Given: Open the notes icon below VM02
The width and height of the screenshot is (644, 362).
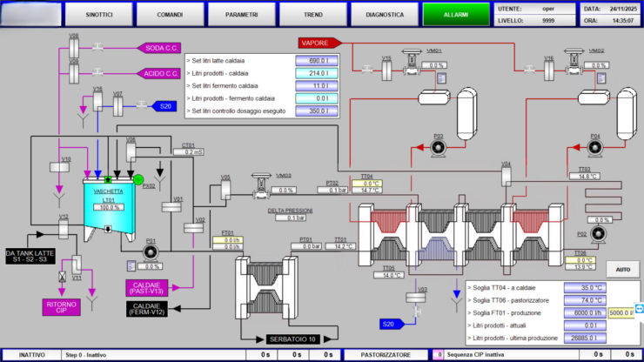Looking at the screenshot, I should point(601,78).
